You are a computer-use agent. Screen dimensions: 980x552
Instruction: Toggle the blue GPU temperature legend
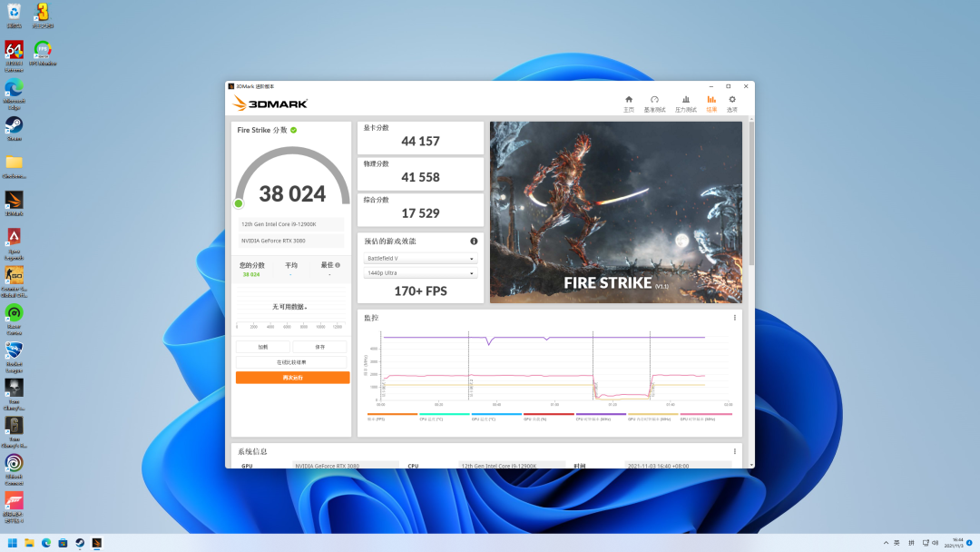click(496, 417)
